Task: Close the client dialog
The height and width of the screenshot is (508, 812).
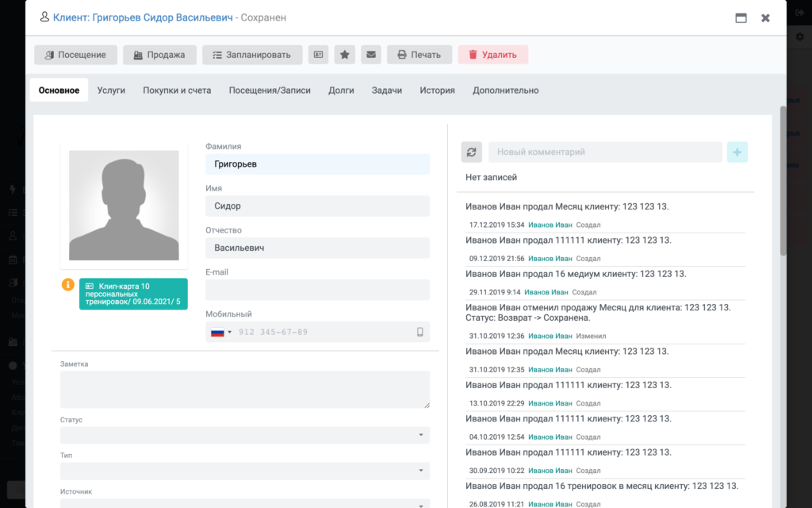Action: [765, 17]
